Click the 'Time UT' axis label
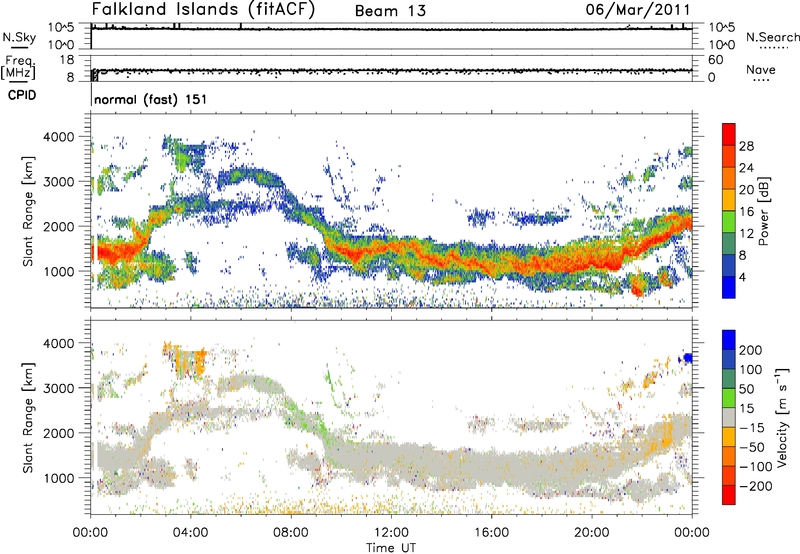Viewport: 800px width, 554px height. pos(391,548)
